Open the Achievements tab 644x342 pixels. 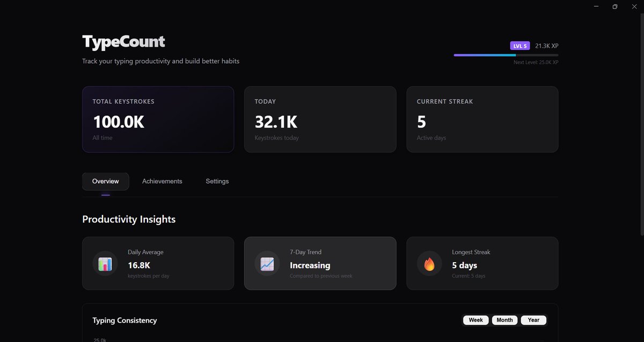162,181
